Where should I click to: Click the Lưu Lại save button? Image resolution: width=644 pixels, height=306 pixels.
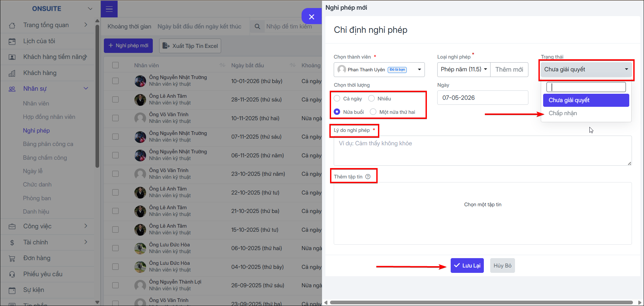click(467, 265)
